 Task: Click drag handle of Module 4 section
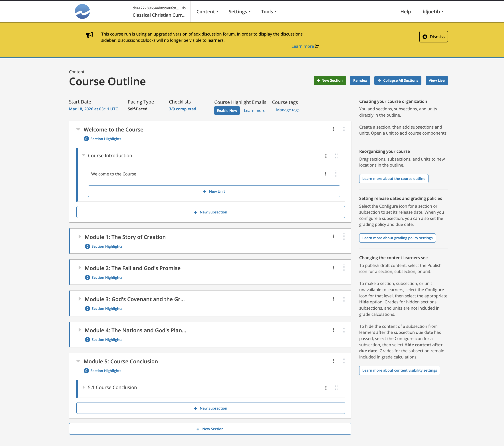(344, 330)
